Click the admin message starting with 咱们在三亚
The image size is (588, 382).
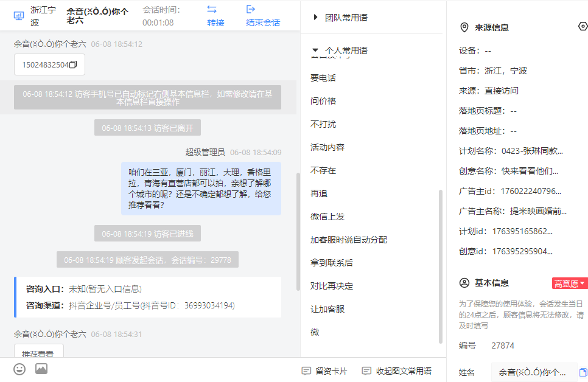(201, 189)
